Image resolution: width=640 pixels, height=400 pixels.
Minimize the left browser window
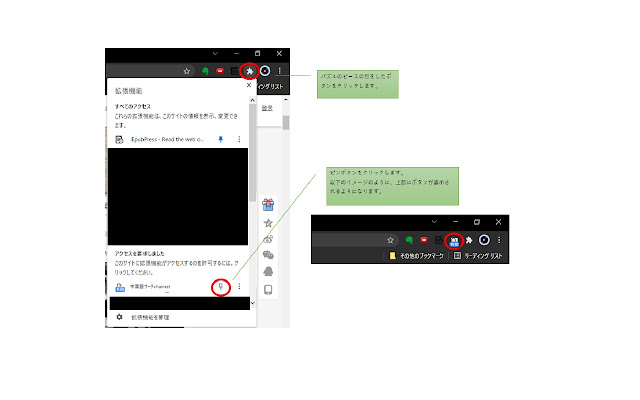pos(236,53)
